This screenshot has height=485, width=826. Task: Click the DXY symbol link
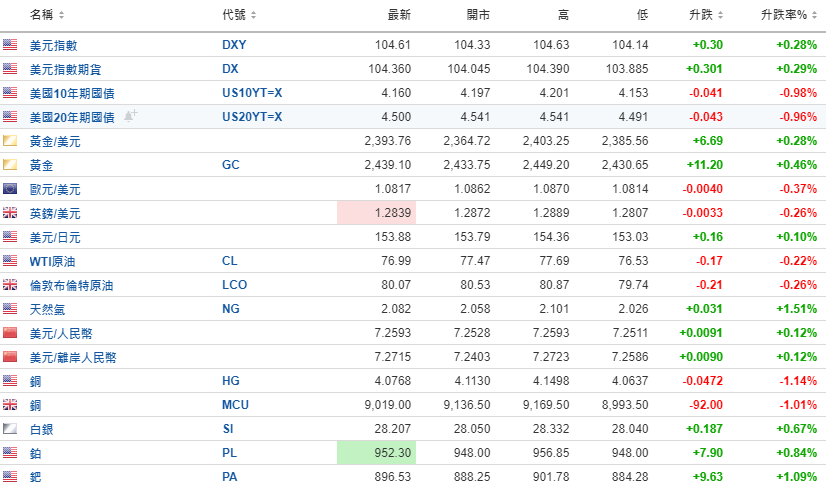pyautogui.click(x=233, y=45)
